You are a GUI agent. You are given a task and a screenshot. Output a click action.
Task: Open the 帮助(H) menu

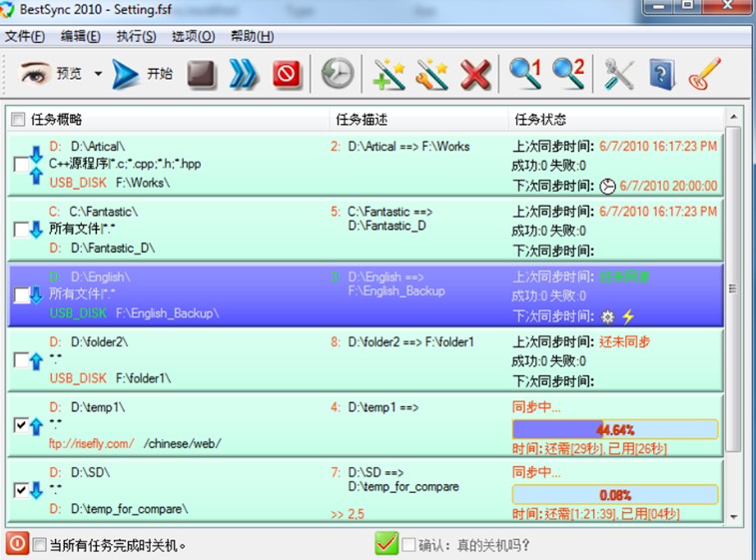(x=252, y=36)
